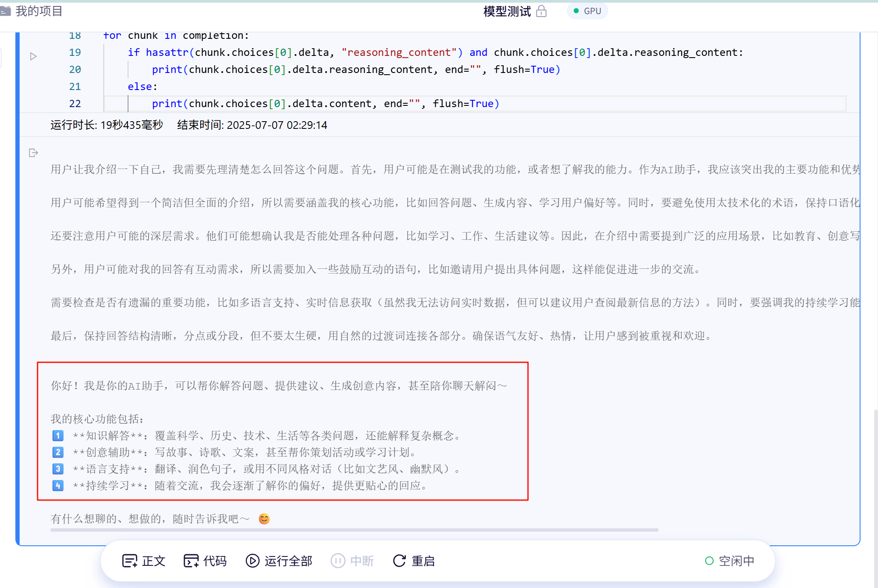Click paragraph starting 最后，保持回答结构清晰
Image resolution: width=878 pixels, height=588 pixels.
(x=382, y=336)
